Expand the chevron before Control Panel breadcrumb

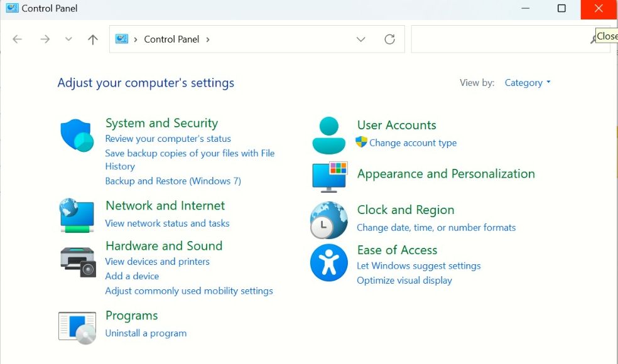coord(136,40)
